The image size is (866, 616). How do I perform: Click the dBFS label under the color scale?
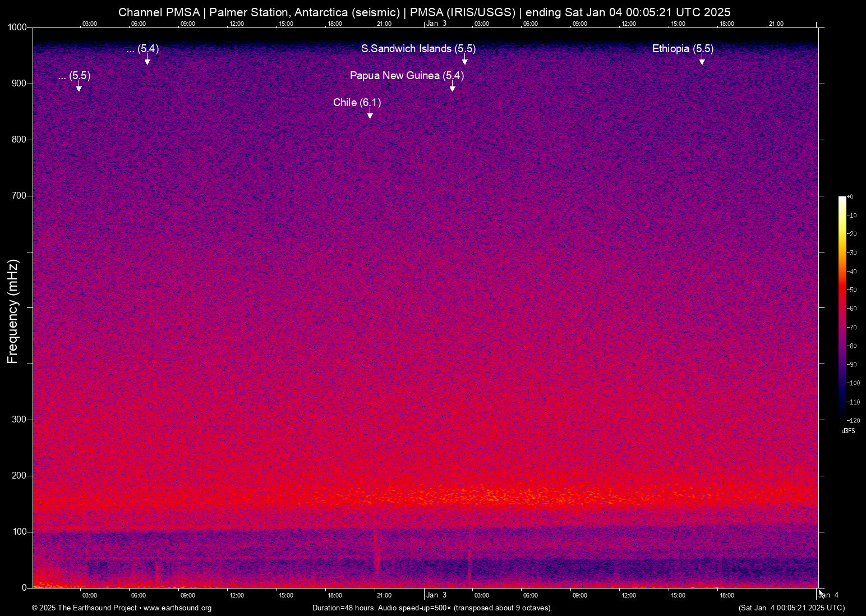click(848, 431)
